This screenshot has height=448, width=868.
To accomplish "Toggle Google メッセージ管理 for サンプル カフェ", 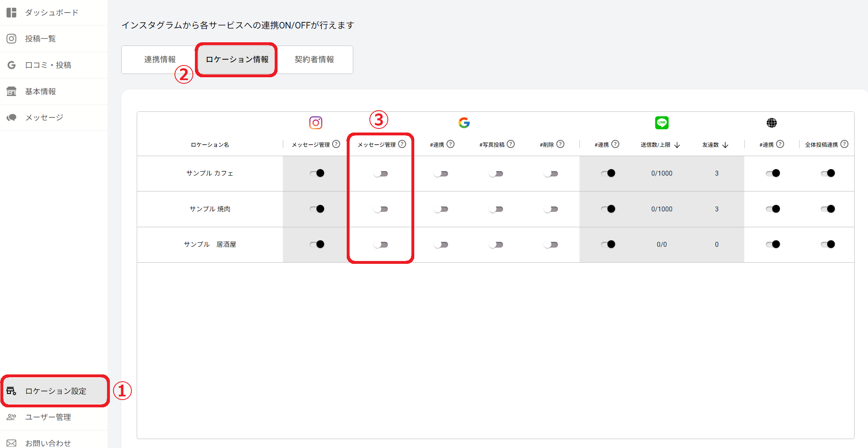I will coord(380,174).
